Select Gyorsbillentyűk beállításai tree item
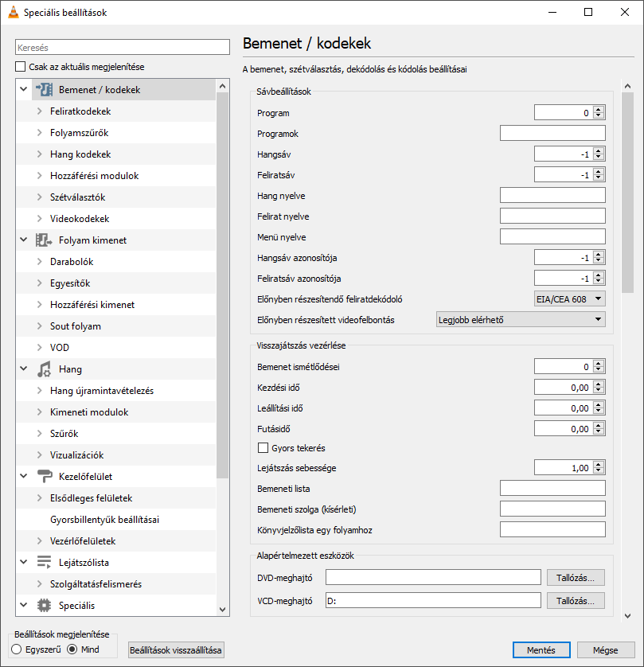The width and height of the screenshot is (644, 667). click(104, 520)
